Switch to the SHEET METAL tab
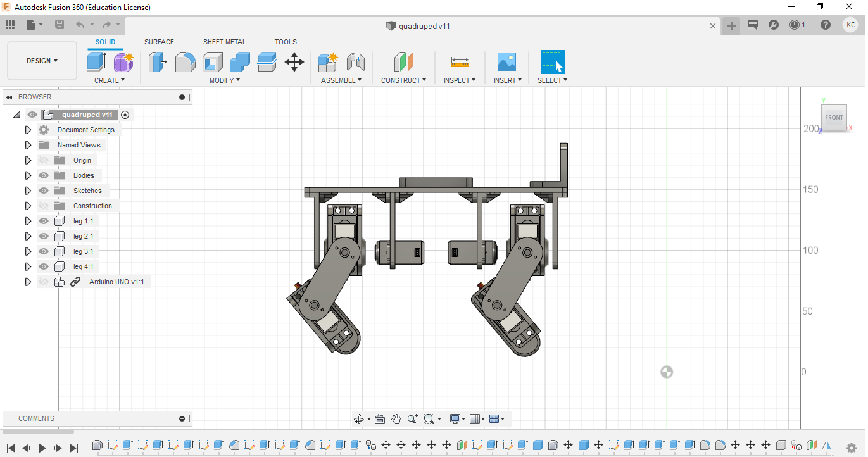The image size is (868, 457). pyautogui.click(x=225, y=42)
